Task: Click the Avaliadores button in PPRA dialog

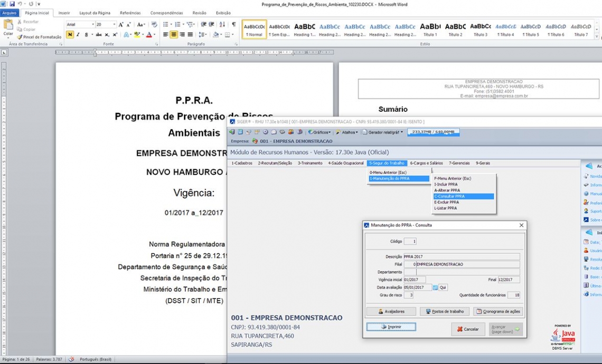Action: point(391,311)
